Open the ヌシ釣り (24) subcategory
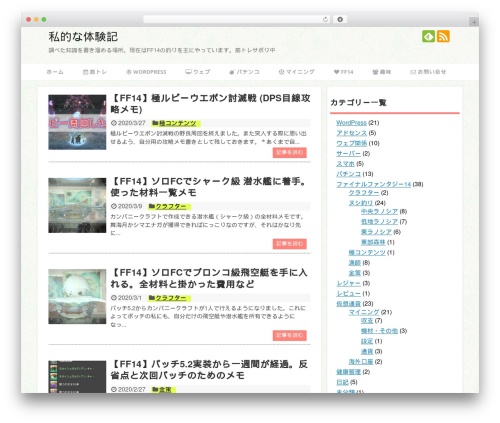 pos(361,203)
